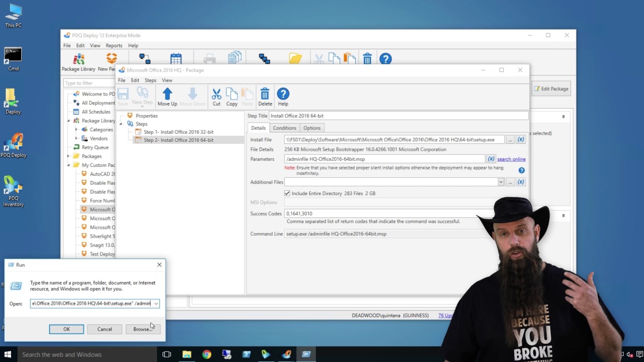Select Step 2- Install Office 2016 64-bit
This screenshot has height=362, width=644.
[179, 140]
